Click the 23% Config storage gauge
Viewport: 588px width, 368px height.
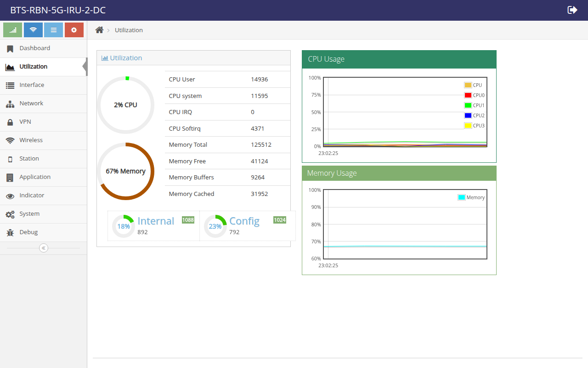click(215, 226)
